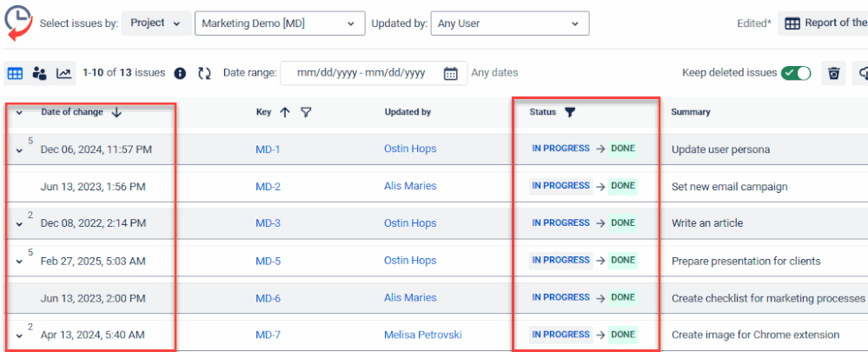
Task: Select "Create checklist for marketing processes" summary
Action: [768, 298]
